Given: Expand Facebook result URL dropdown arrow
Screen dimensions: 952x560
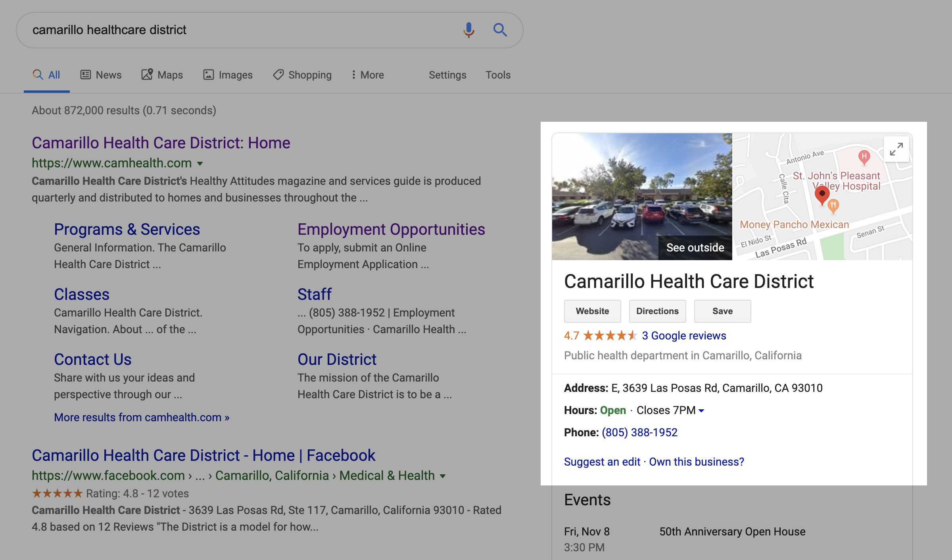Looking at the screenshot, I should tap(443, 476).
